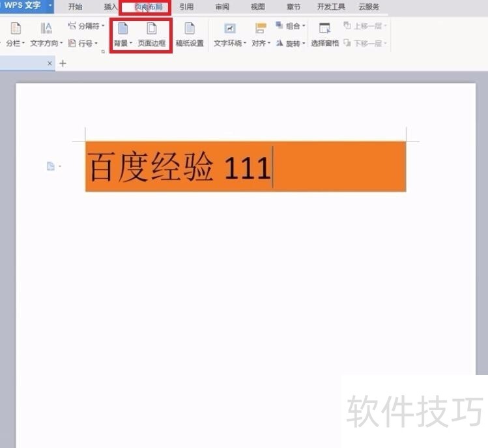The height and width of the screenshot is (448, 488).
Task: Click the 对齐 align icon
Action: (261, 28)
